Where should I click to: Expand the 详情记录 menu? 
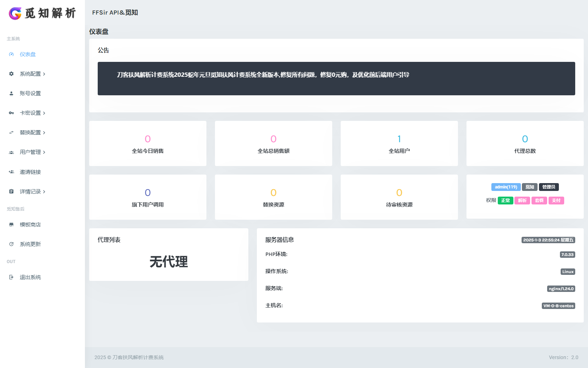tap(32, 191)
